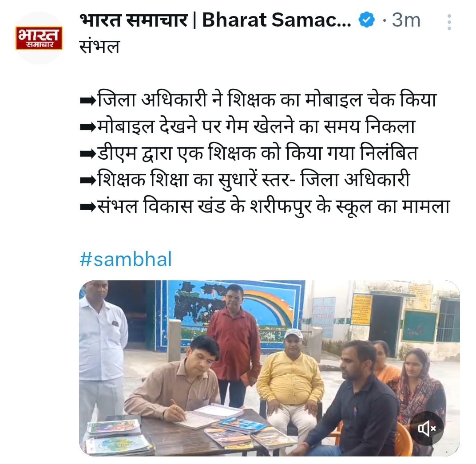Image resolution: width=476 pixels, height=464 pixels.
Task: Click the blue verified badge
Action: (x=366, y=20)
